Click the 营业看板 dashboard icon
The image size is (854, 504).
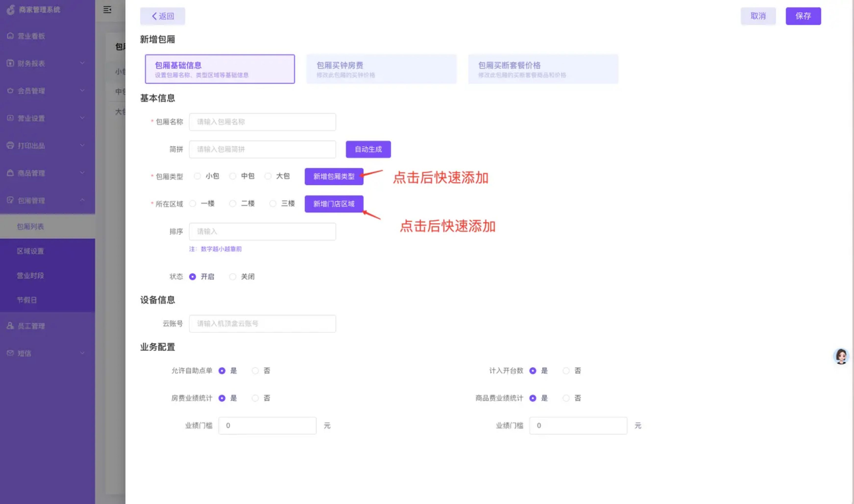(x=10, y=36)
